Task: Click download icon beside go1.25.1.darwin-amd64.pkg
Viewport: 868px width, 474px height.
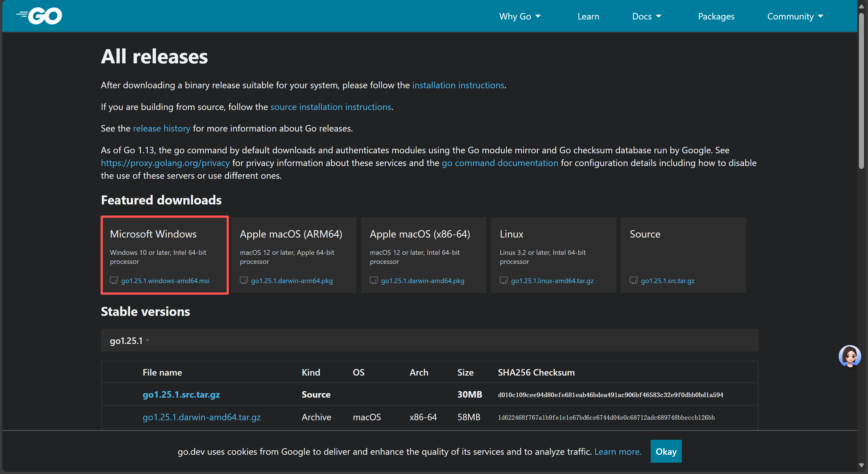Action: coord(374,280)
